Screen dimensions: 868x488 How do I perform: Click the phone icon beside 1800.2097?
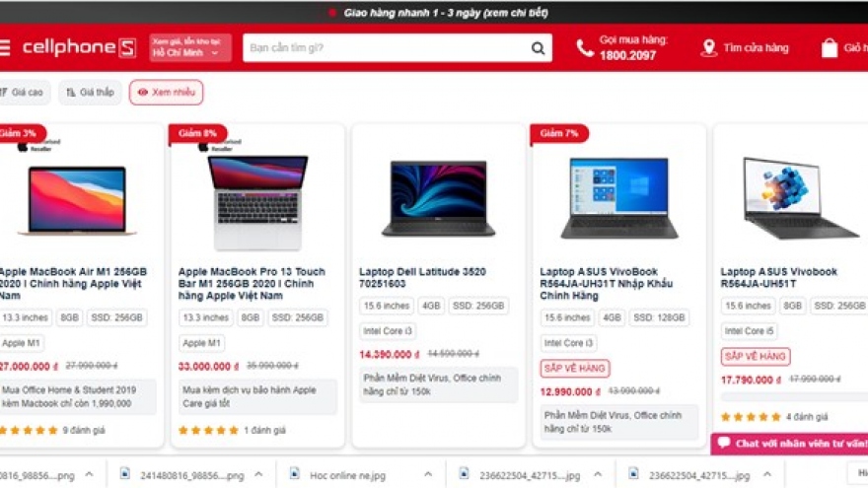(x=585, y=48)
